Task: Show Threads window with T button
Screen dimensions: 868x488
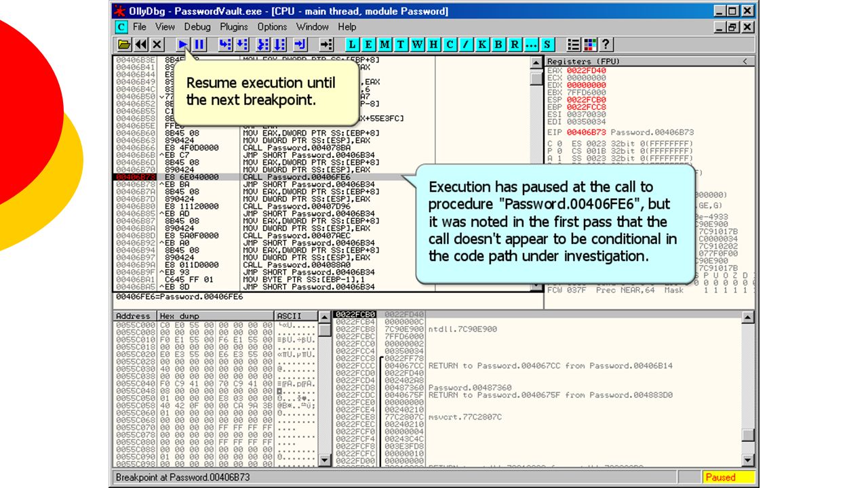Action: (x=401, y=45)
